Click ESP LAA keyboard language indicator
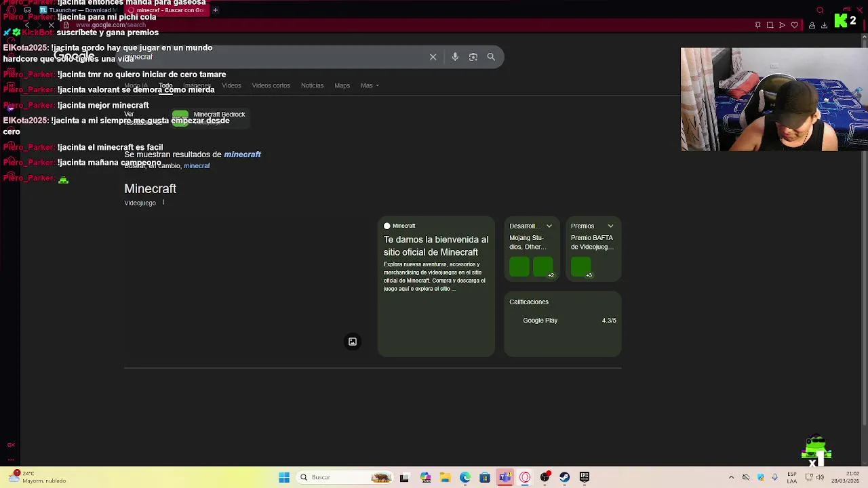This screenshot has height=488, width=868. tap(792, 477)
